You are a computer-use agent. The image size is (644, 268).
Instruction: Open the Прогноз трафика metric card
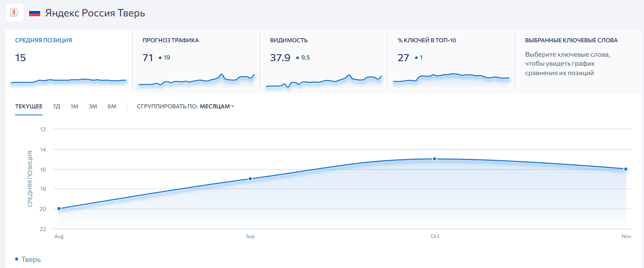(196, 60)
